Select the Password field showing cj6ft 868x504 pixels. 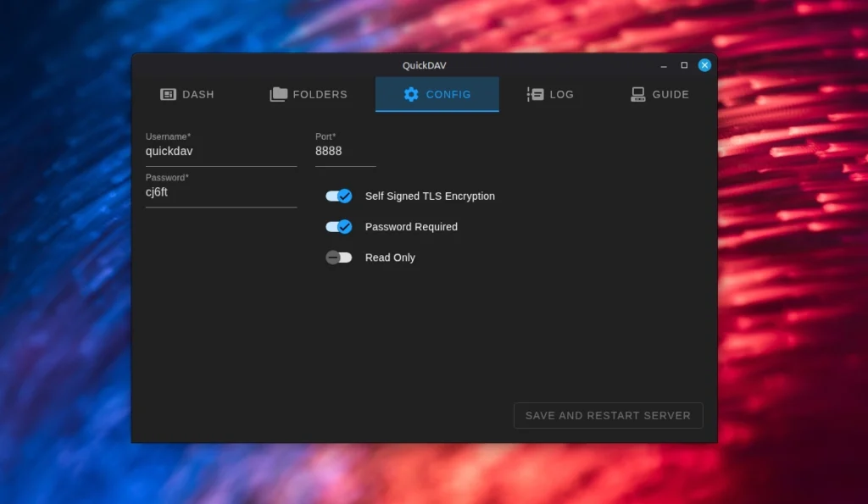(x=220, y=192)
